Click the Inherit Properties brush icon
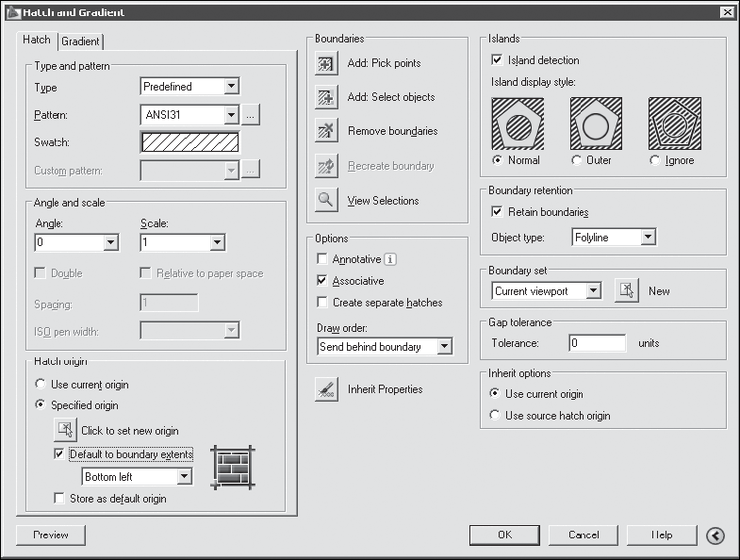This screenshot has height=560, width=740. click(326, 389)
